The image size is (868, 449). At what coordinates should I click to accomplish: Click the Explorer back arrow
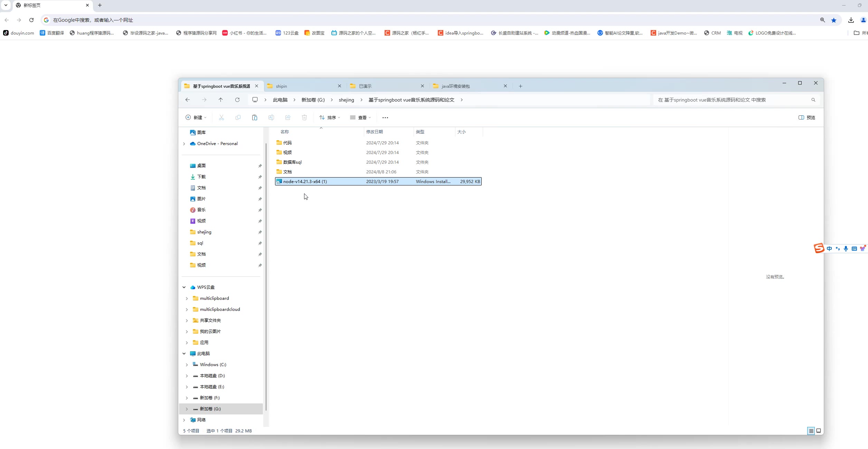pos(188,100)
